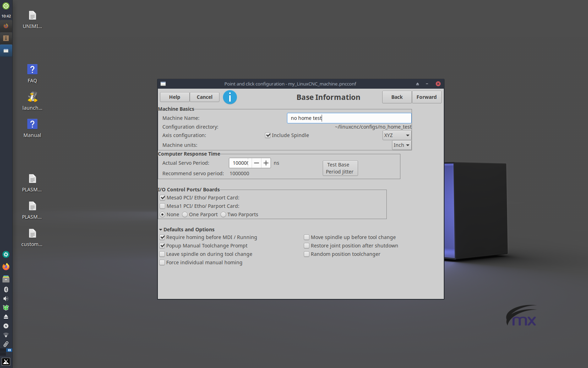The image size is (588, 368).
Task: Click Test Base Period Jitter button
Action: point(340,168)
